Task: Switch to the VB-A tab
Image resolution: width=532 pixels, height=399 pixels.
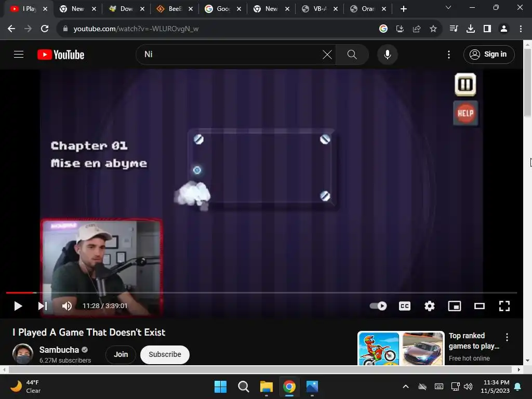Action: [320, 9]
